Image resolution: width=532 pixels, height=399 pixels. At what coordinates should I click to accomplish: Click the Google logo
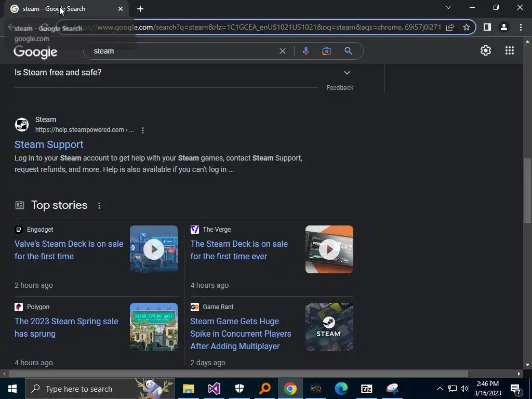tap(35, 52)
